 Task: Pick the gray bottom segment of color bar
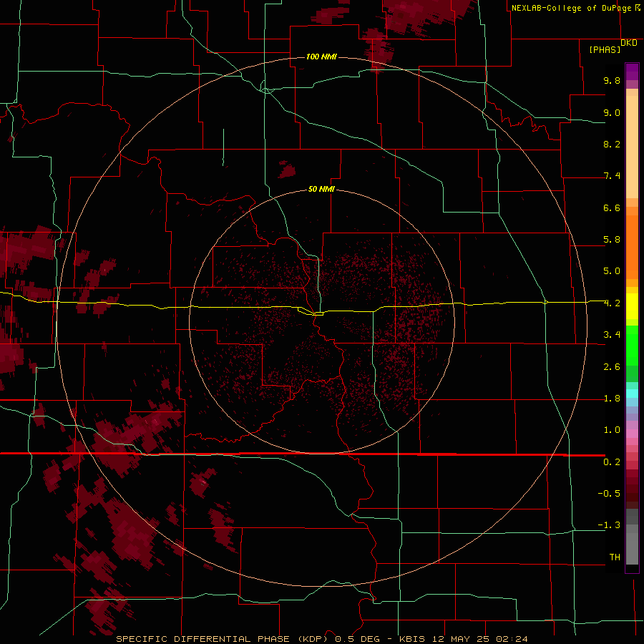[x=632, y=546]
